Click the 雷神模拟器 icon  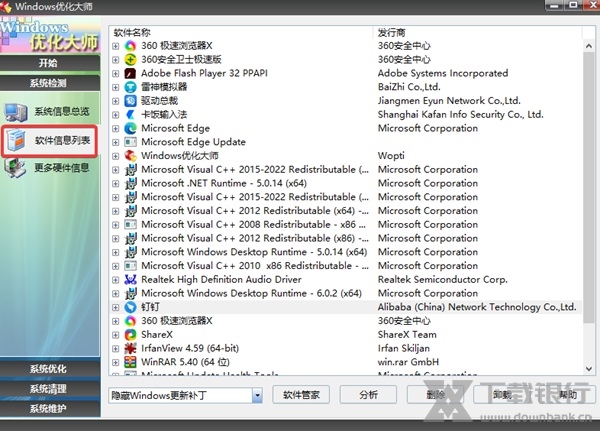click(130, 87)
